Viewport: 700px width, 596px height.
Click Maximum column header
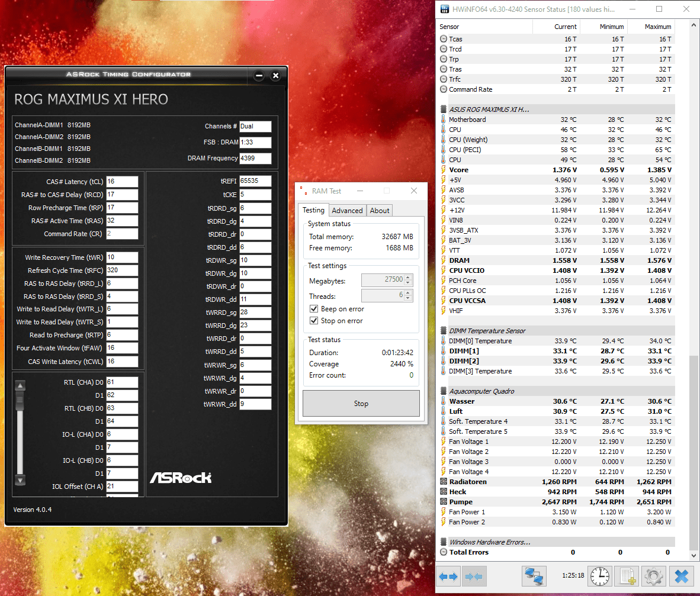[x=651, y=27]
